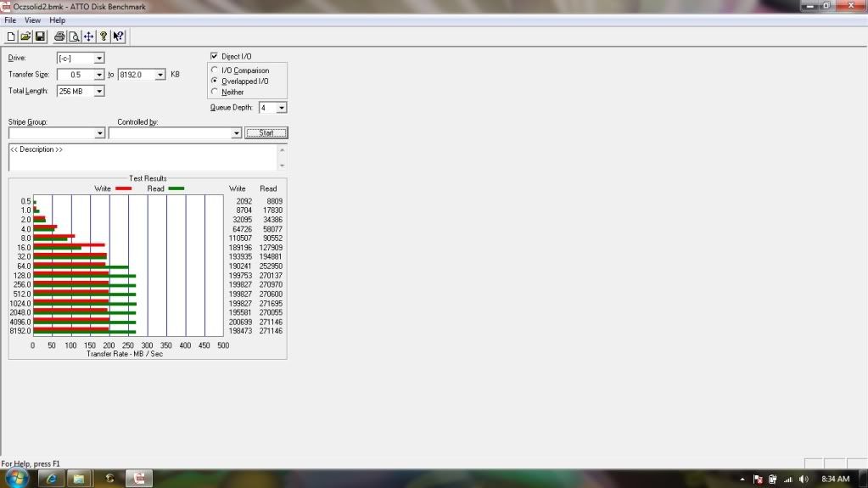This screenshot has width=868, height=488.
Task: Launch Internet Explorer from the taskbar
Action: coord(51,479)
